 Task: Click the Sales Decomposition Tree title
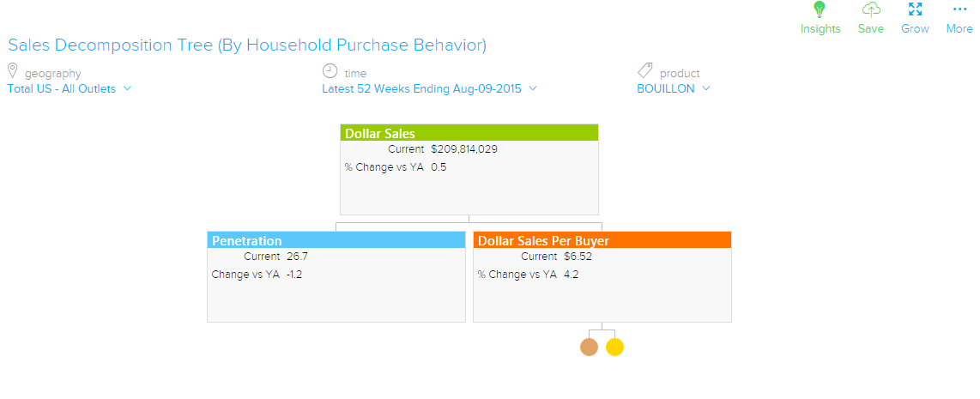247,45
